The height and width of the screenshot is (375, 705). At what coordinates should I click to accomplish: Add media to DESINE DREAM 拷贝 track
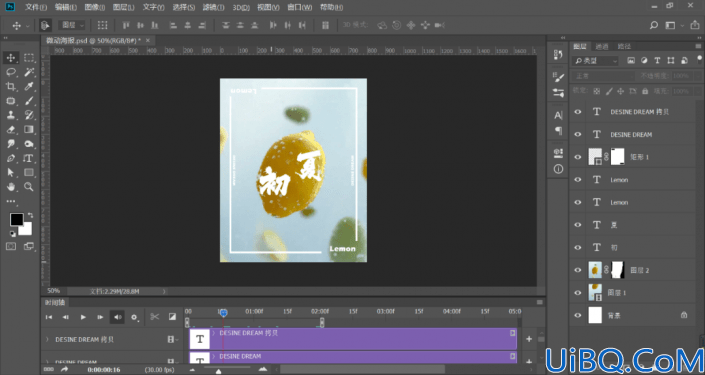[529, 339]
